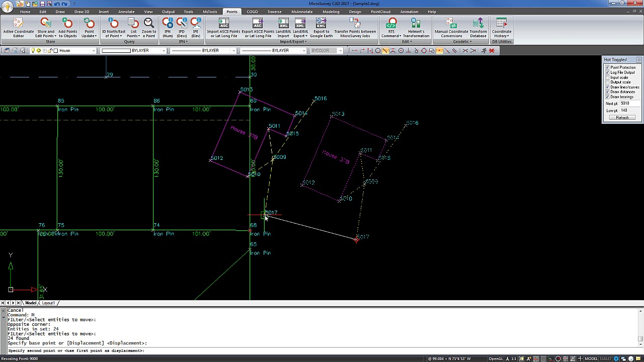Click the color swatch left of BYLAYER

pyautogui.click(x=116, y=51)
